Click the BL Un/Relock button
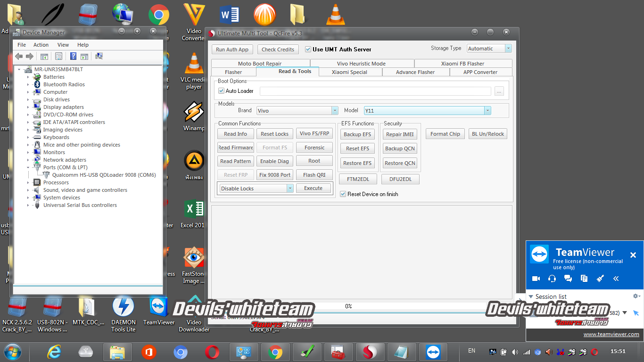The image size is (644, 362). coord(488,134)
